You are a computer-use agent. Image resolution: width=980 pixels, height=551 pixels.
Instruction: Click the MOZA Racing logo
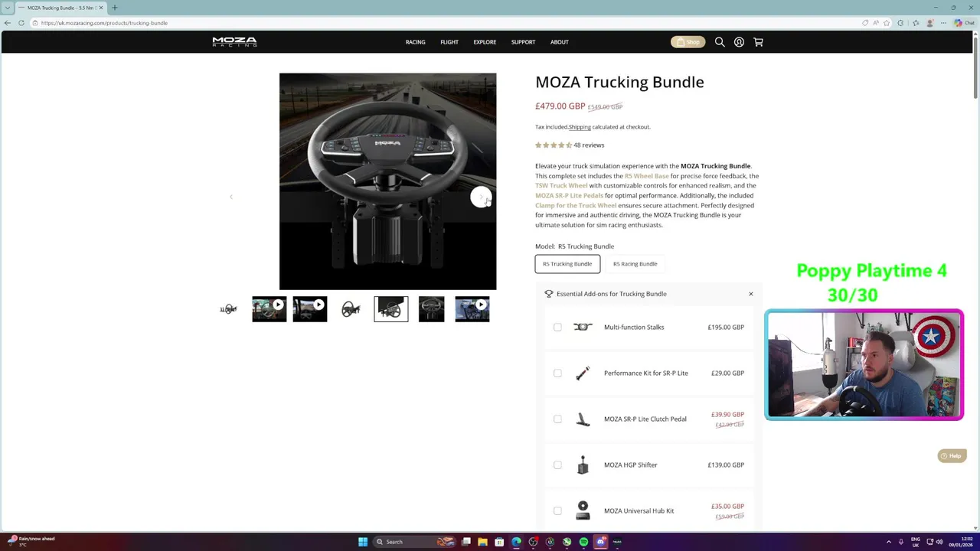234,42
